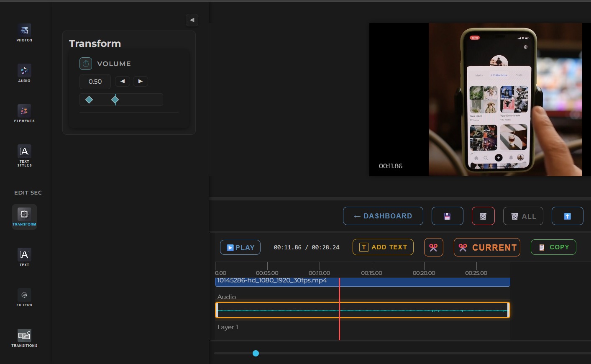Click the timeline zoom slider handle
The width and height of the screenshot is (591, 364).
[x=256, y=354]
